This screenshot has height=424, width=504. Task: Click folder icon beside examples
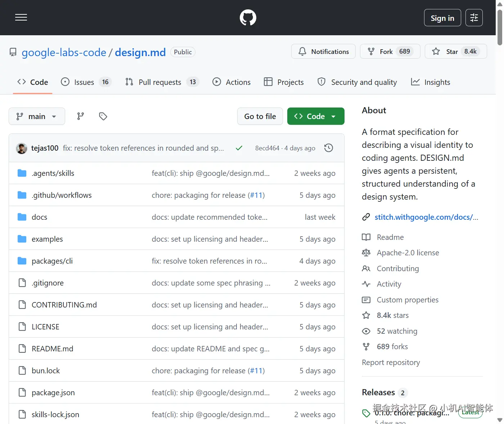22,239
